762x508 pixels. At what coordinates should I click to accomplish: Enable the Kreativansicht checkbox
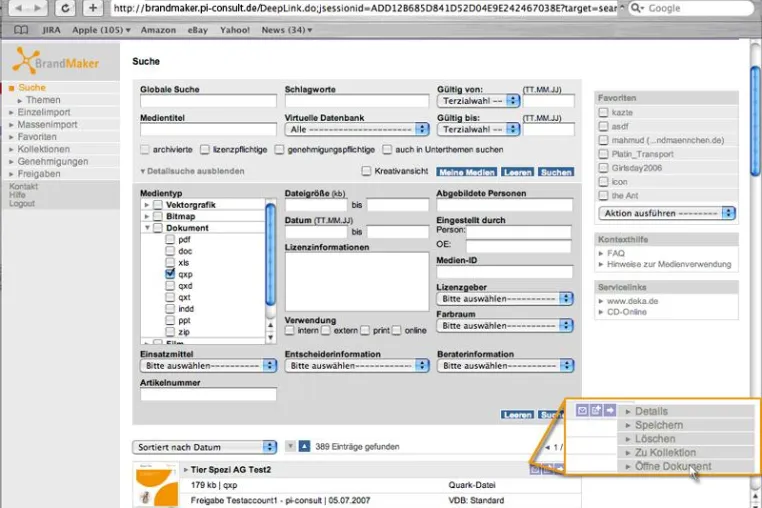(x=366, y=171)
